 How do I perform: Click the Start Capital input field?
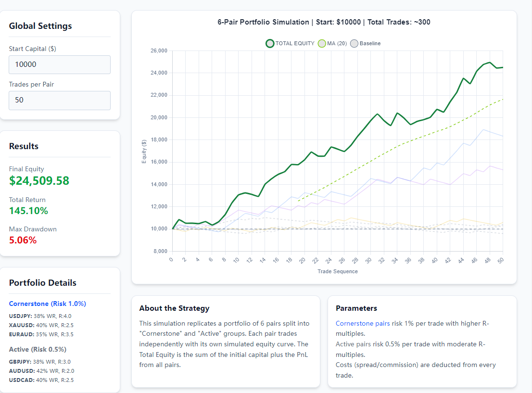point(60,64)
